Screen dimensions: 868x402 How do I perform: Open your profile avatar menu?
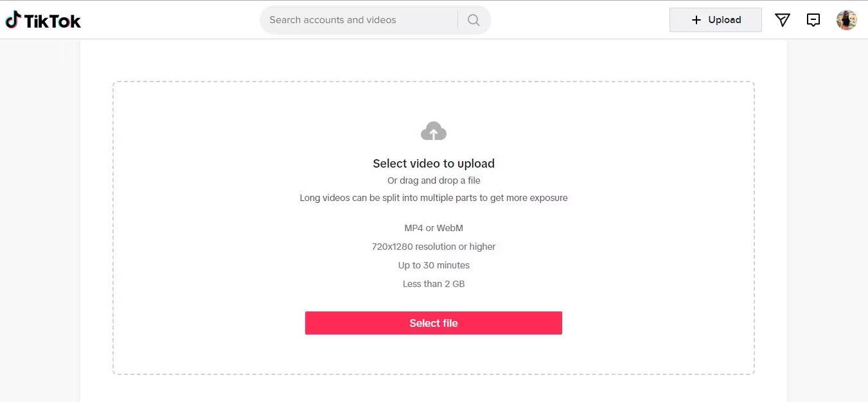pos(846,20)
